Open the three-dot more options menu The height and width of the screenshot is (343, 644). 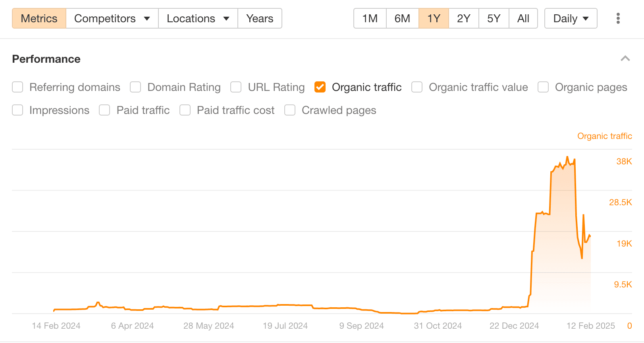(618, 18)
